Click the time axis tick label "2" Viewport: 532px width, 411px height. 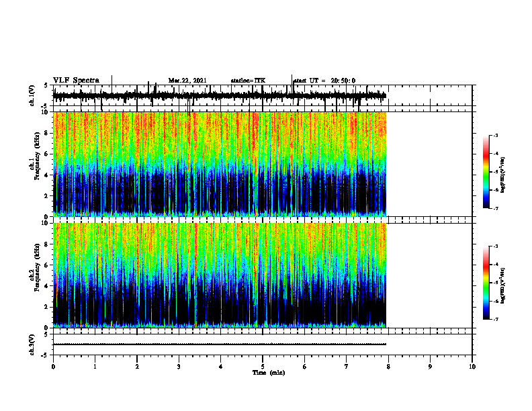click(137, 367)
